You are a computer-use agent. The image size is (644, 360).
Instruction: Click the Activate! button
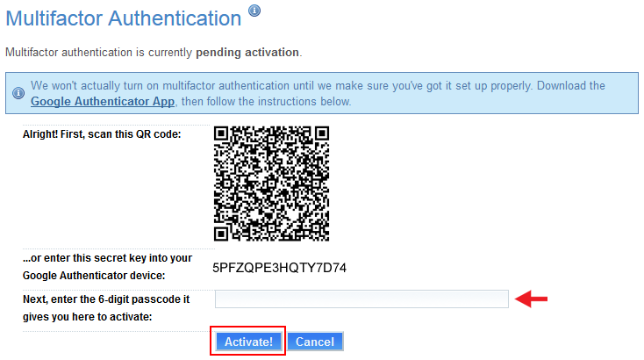click(248, 342)
